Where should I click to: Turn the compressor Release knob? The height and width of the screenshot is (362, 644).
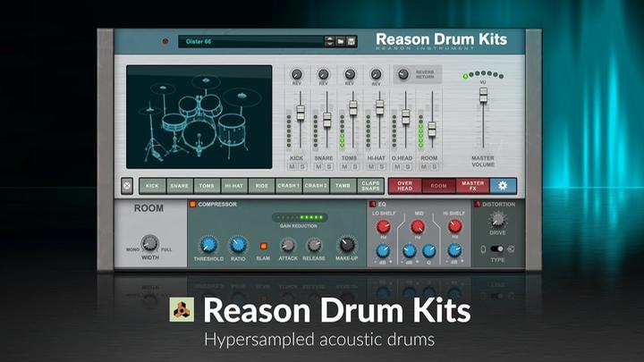click(x=314, y=246)
